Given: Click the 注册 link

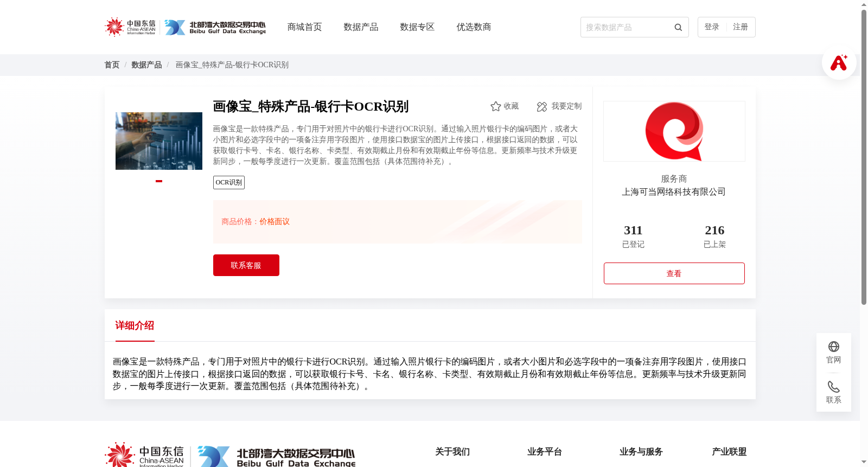Looking at the screenshot, I should (x=741, y=27).
